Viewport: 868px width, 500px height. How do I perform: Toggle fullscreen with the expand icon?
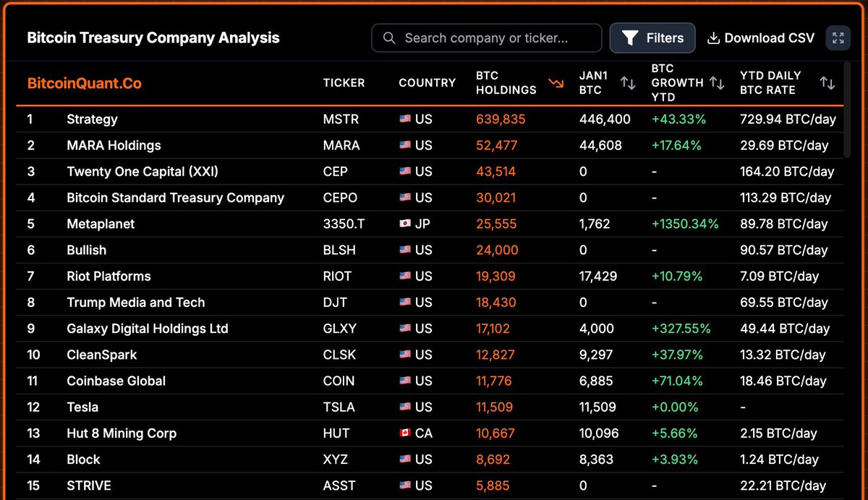[x=838, y=38]
